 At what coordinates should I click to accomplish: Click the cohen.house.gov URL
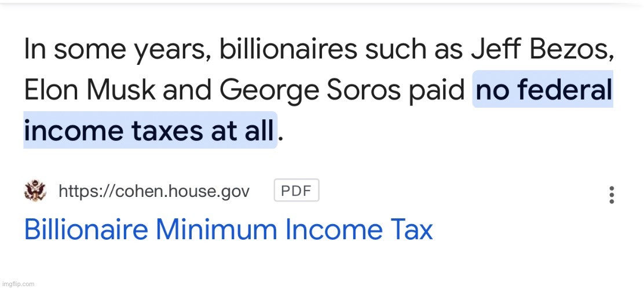154,191
